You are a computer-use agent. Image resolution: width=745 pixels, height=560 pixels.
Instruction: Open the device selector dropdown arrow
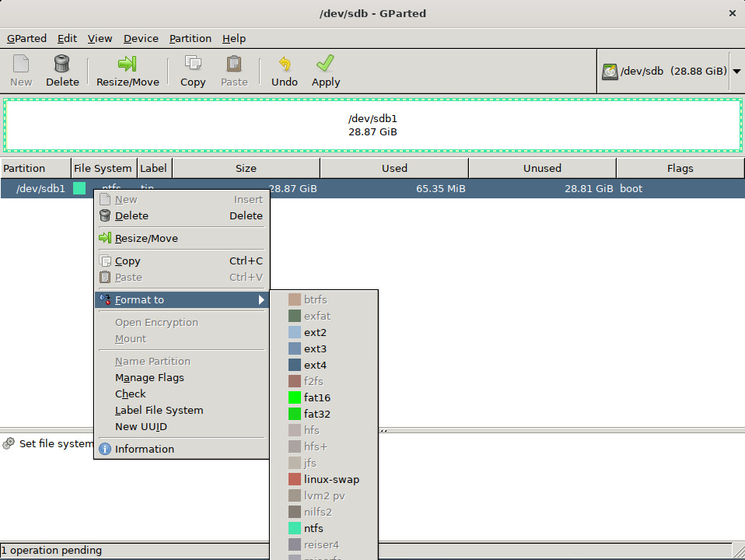coord(736,71)
